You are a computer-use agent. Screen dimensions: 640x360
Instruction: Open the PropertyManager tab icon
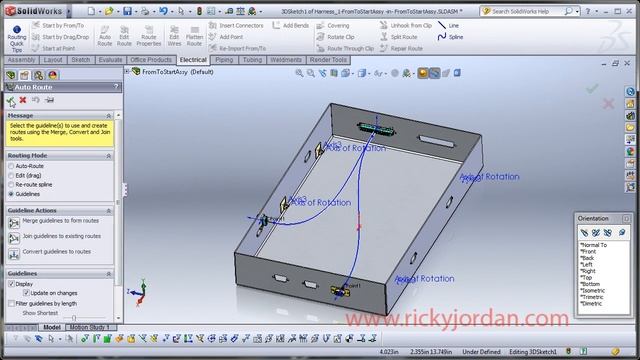[24, 75]
